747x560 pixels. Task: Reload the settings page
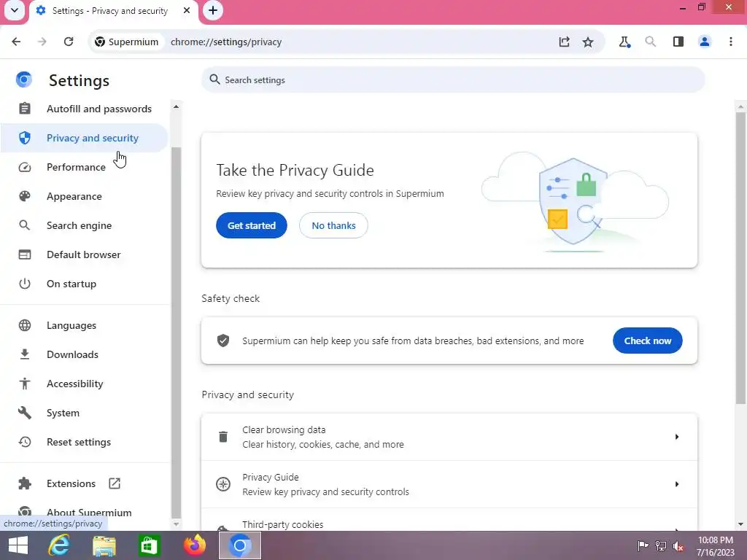[x=69, y=42]
